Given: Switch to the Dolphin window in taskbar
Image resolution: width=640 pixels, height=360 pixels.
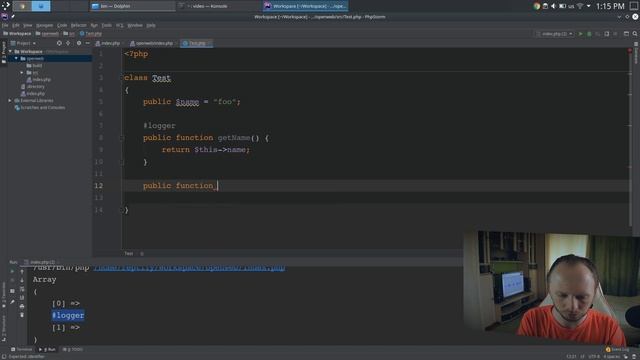Looking at the screenshot, I should pyautogui.click(x=132, y=6).
